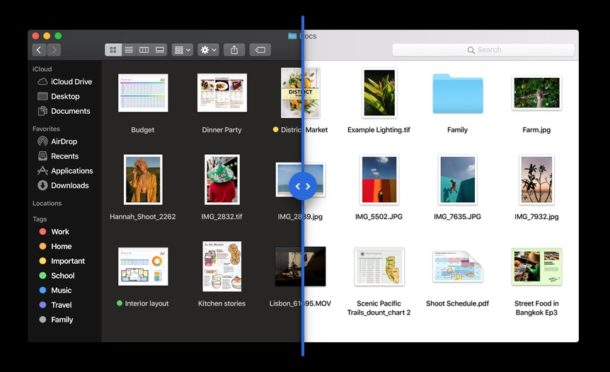
Task: Click the Edit Tags toolbar button
Action: pyautogui.click(x=260, y=50)
